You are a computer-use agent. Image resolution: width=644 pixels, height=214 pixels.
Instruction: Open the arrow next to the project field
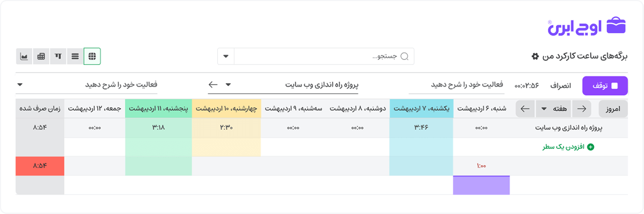click(x=213, y=85)
